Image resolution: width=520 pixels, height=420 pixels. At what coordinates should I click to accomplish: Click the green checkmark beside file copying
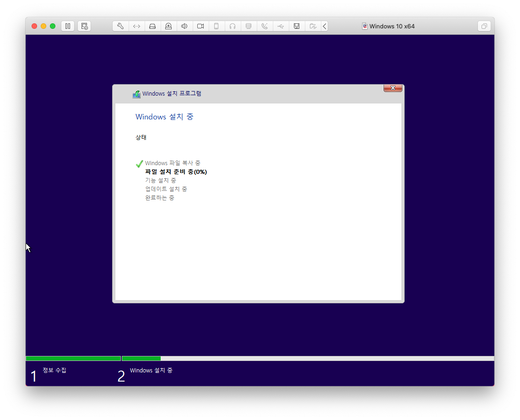(x=139, y=164)
